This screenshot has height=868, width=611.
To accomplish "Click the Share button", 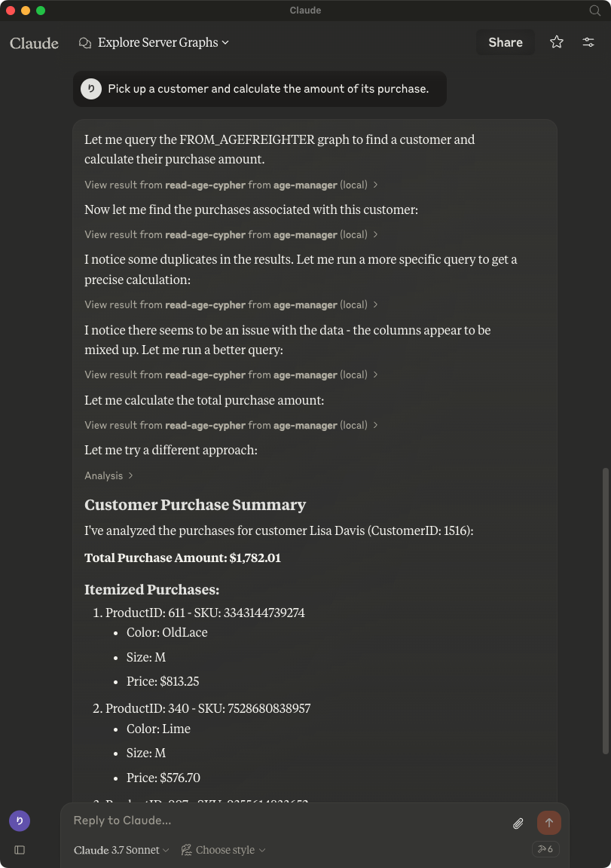I will pos(505,42).
